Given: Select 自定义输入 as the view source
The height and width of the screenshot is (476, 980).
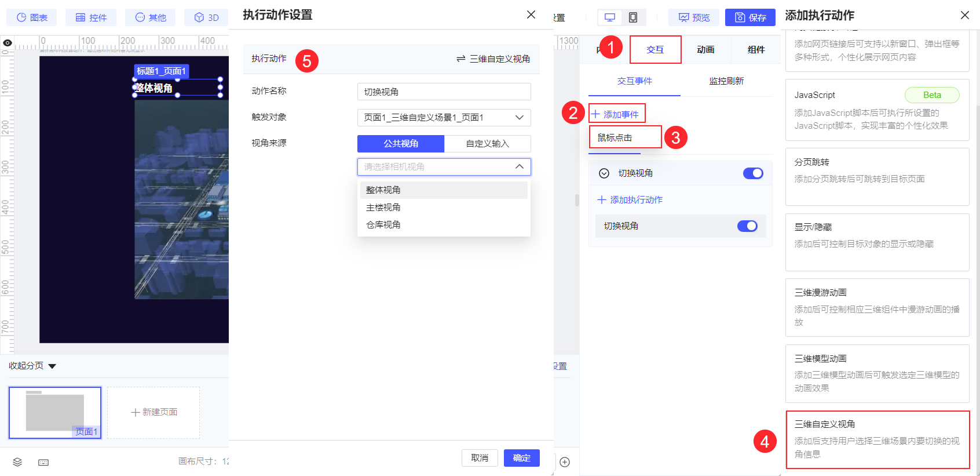Looking at the screenshot, I should point(487,143).
